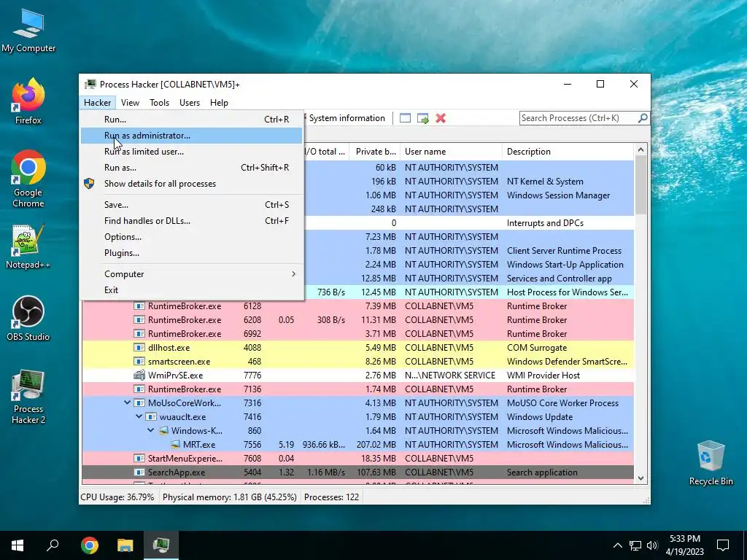This screenshot has width=747, height=560.
Task: Show hidden system tray icons
Action: pos(617,545)
